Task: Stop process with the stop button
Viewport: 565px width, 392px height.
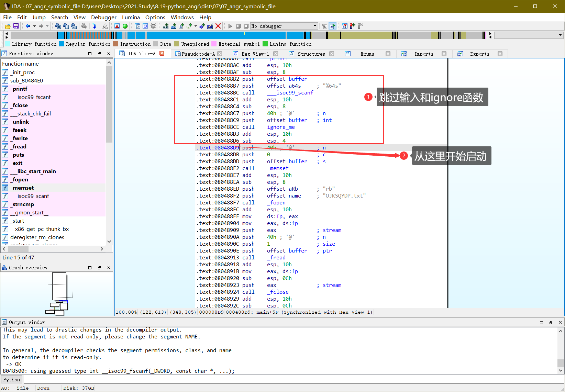Action: point(246,26)
